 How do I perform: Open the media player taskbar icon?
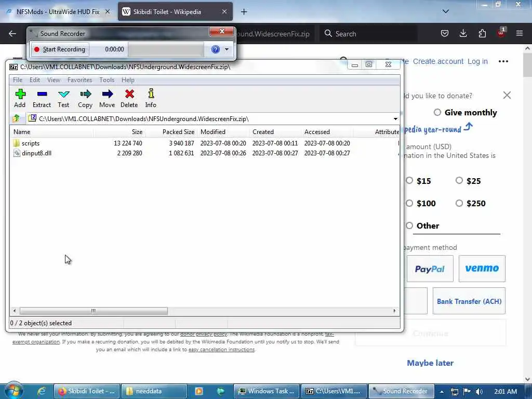pos(199,391)
